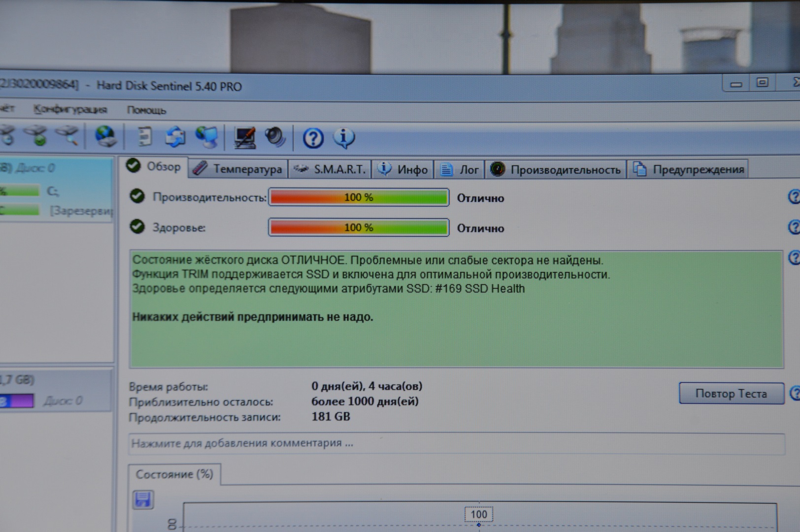Click the Здоровье 100 % bar
This screenshot has height=532, width=800.
pyautogui.click(x=359, y=228)
